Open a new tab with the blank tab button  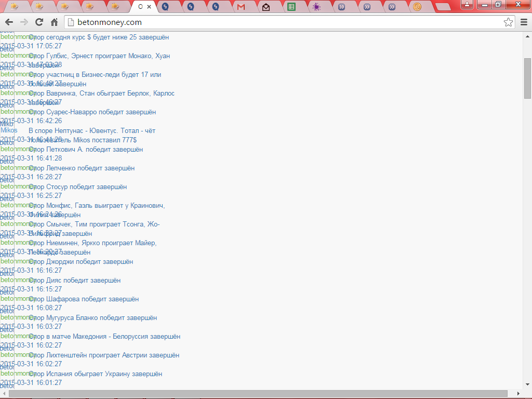click(443, 7)
